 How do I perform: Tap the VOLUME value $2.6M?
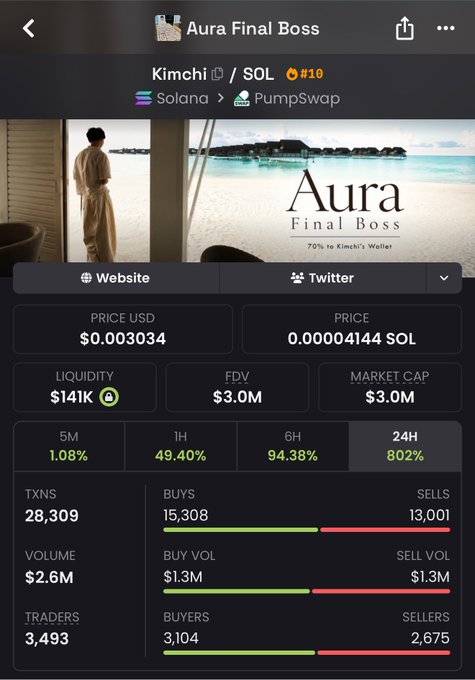[49, 577]
